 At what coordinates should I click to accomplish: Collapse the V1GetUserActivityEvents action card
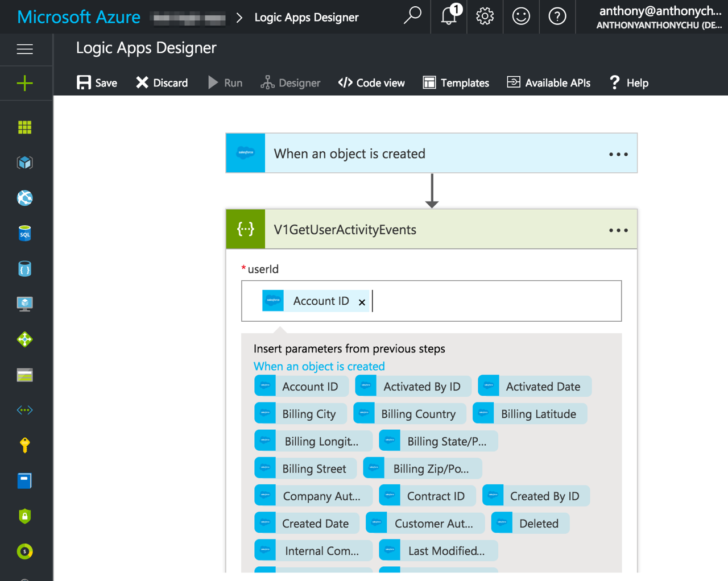coord(431,229)
